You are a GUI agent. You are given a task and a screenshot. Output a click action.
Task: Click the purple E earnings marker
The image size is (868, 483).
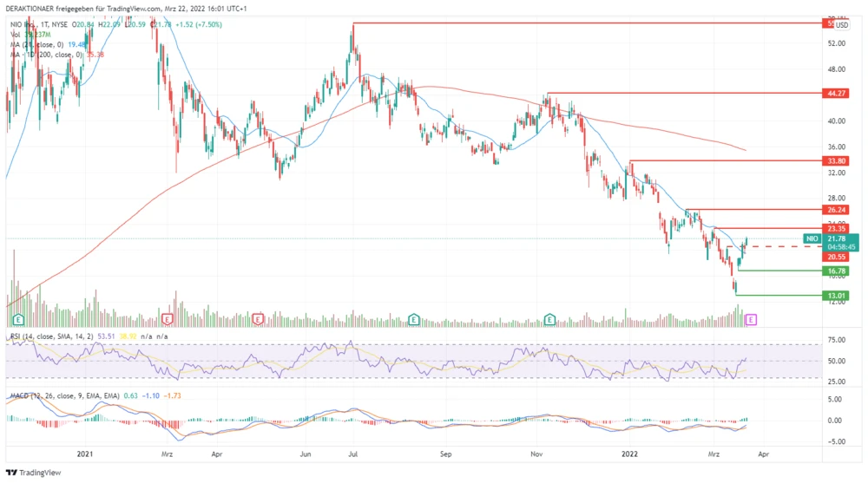752,319
